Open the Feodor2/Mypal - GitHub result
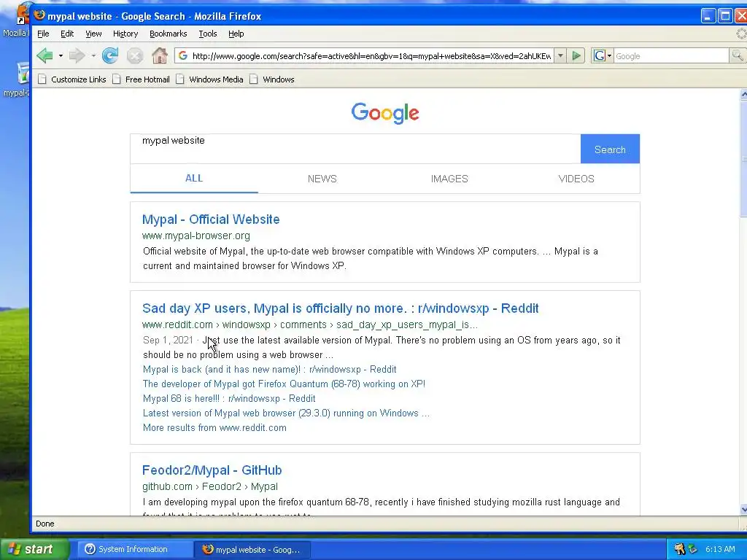This screenshot has width=747, height=560. [212, 470]
